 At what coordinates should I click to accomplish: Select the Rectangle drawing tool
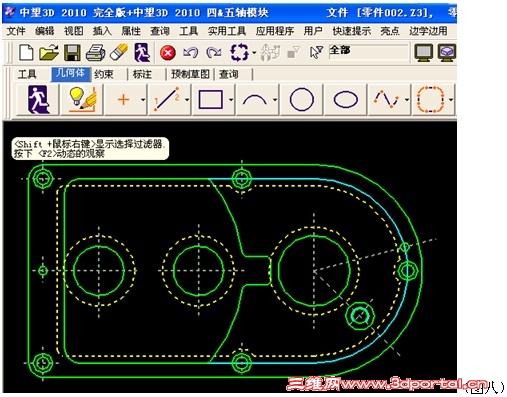click(211, 99)
